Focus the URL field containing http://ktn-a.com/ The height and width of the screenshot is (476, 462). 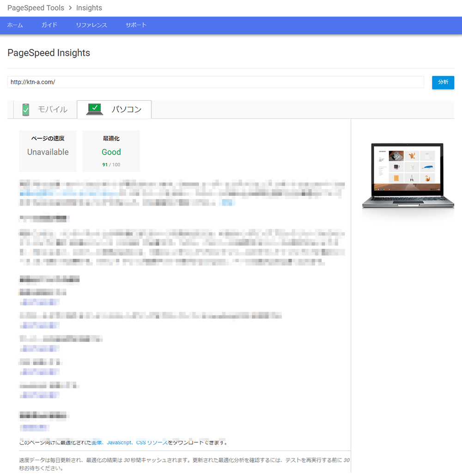tap(215, 82)
